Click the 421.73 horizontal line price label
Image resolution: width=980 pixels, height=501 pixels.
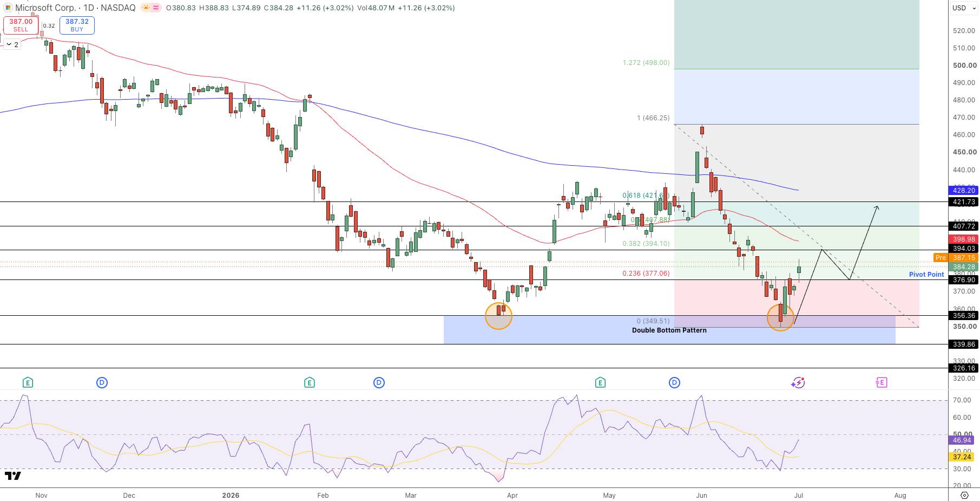click(x=963, y=202)
